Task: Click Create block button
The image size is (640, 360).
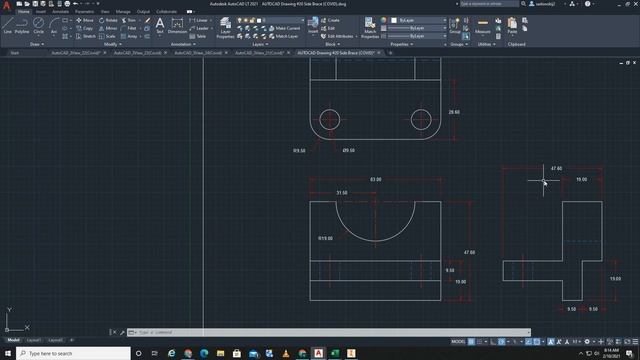Action: pyautogui.click(x=330, y=20)
